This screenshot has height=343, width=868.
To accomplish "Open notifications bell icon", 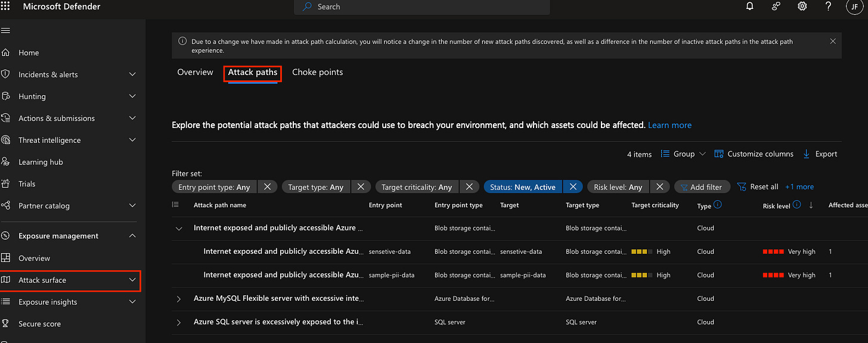I will pos(750,7).
